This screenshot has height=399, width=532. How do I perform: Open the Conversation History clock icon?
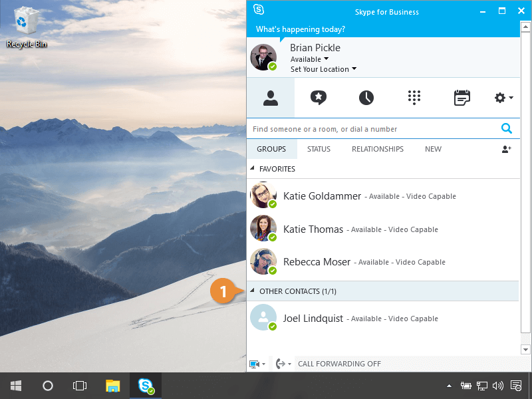(x=366, y=98)
